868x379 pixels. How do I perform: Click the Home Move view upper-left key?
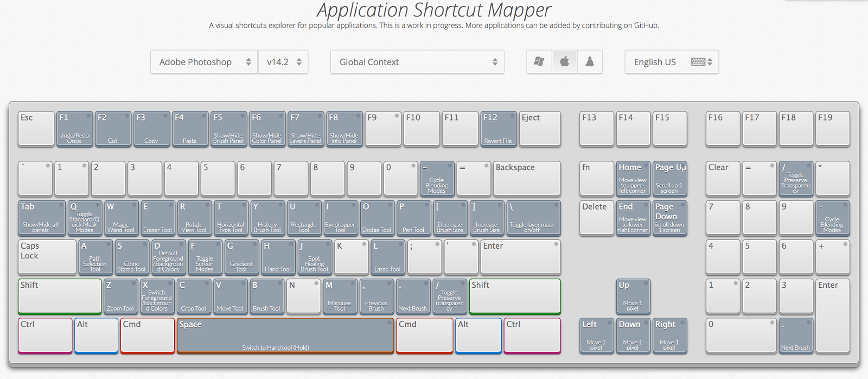633,179
